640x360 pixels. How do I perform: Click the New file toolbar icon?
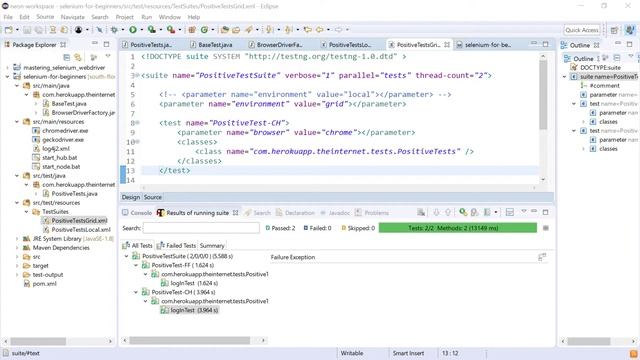[9, 30]
